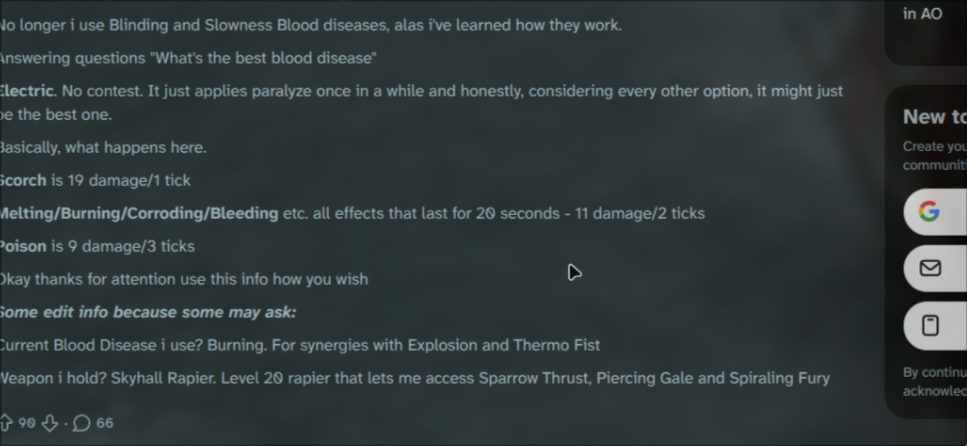The image size is (967, 446).
Task: Open the comments speech bubble icon
Action: (x=82, y=423)
